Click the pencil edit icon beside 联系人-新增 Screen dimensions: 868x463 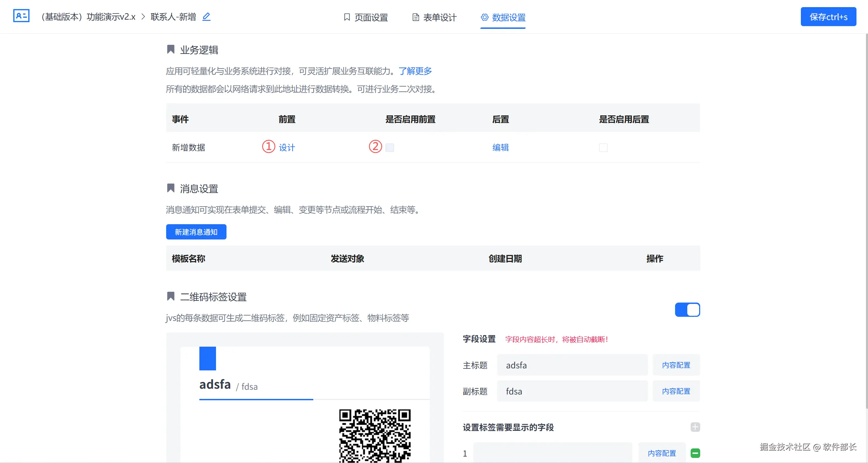click(206, 17)
